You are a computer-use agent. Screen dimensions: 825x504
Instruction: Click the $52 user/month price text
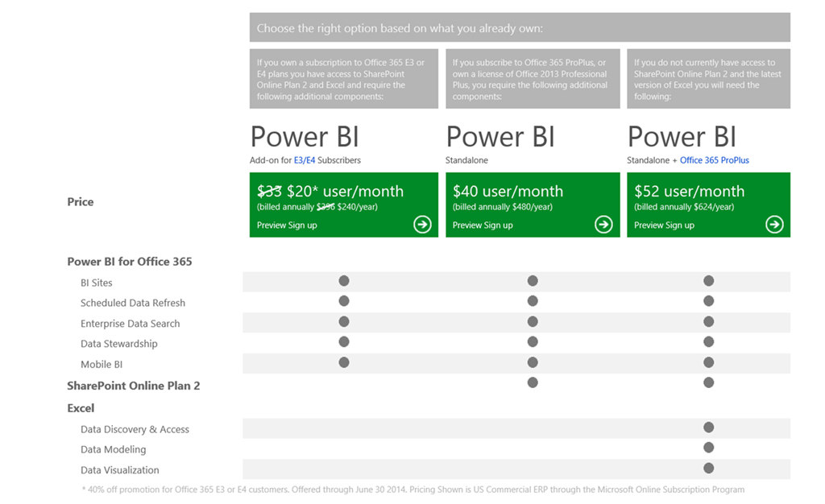pos(689,192)
